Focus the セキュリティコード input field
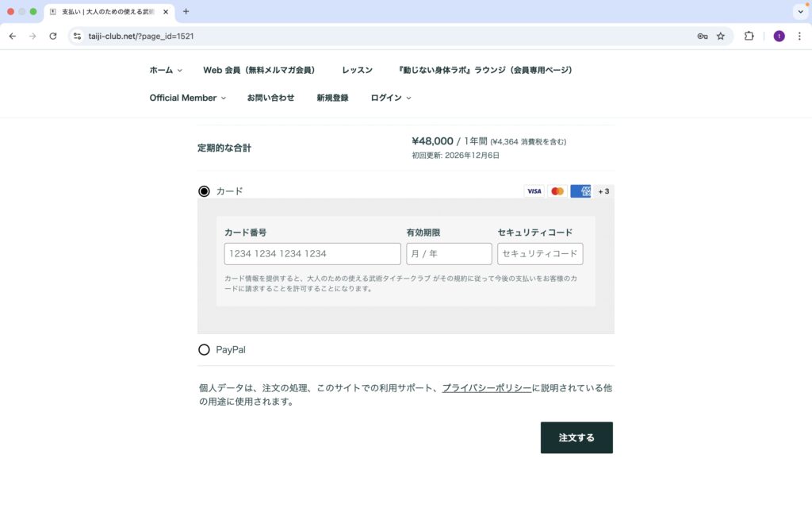 pos(540,254)
